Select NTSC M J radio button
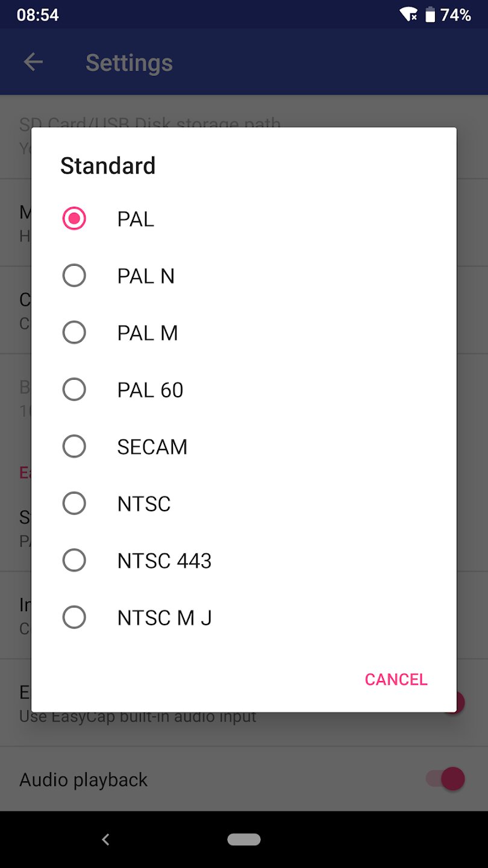Image resolution: width=488 pixels, height=868 pixels. pyautogui.click(x=74, y=617)
